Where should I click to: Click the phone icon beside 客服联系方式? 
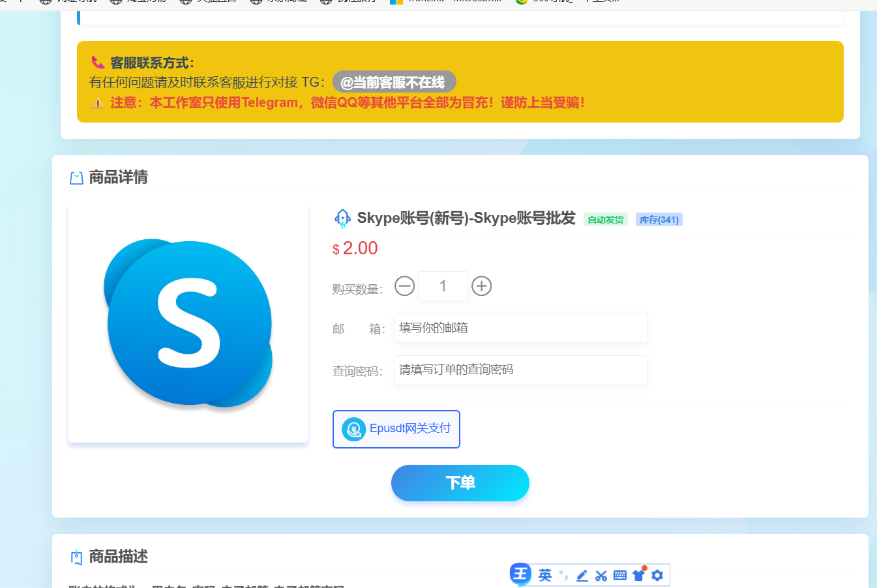coord(98,63)
